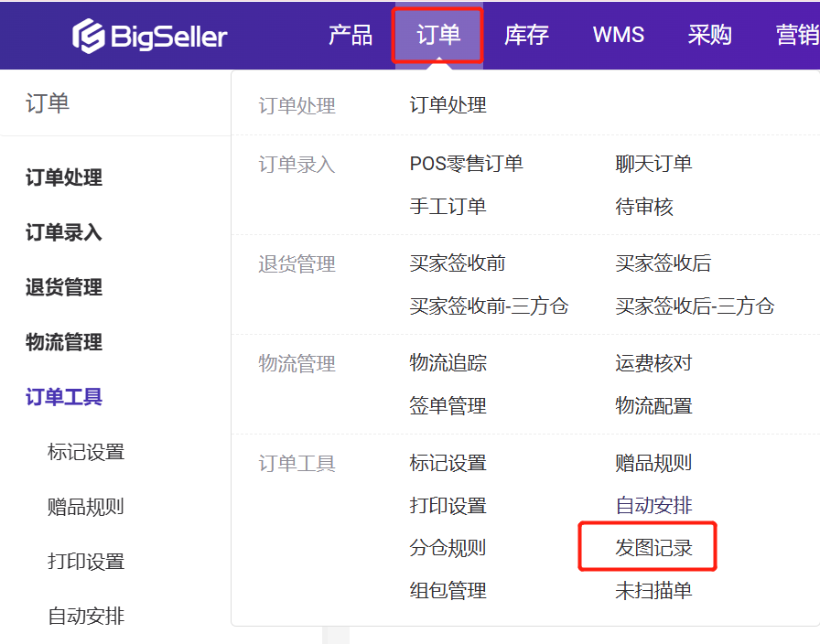Open 物流追踪 from the dropdown menu
Viewport: 820px width, 644px height.
448,363
